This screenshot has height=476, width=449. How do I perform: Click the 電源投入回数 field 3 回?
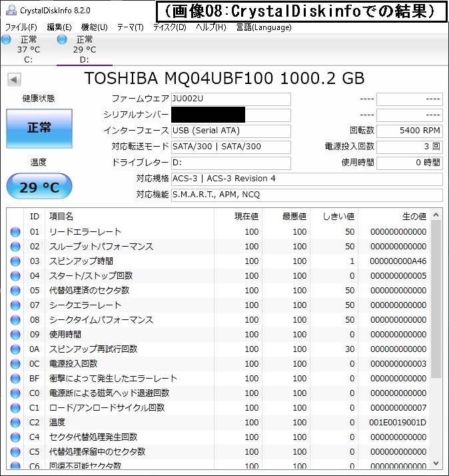coord(409,147)
